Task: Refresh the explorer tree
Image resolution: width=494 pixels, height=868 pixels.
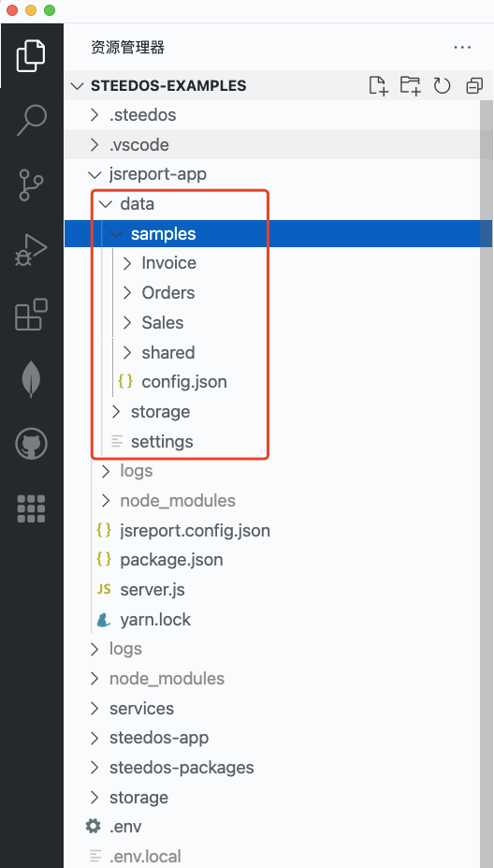Action: point(442,86)
